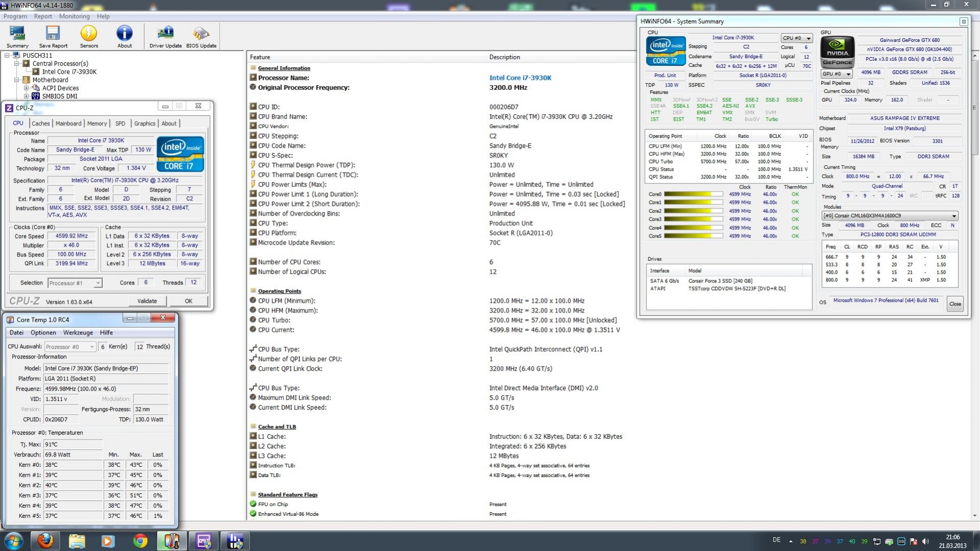Click Close in the System Summary window
This screenshot has height=551, width=980.
tap(955, 304)
